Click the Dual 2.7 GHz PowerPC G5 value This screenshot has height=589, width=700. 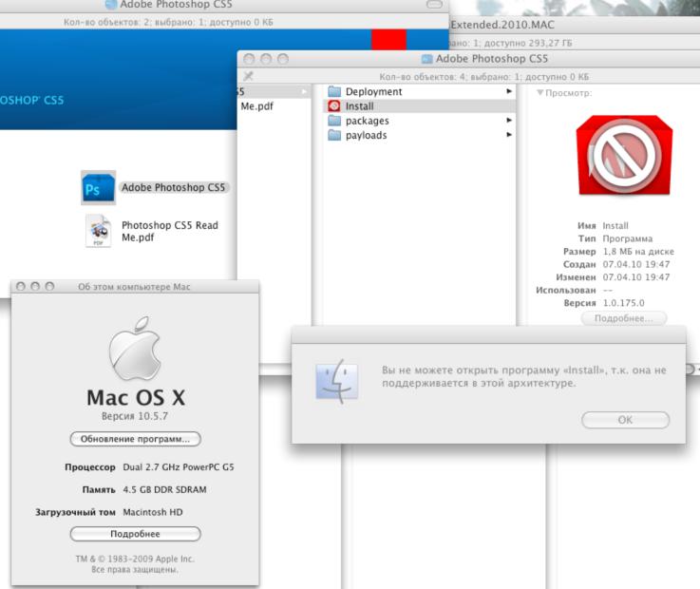[x=179, y=467]
